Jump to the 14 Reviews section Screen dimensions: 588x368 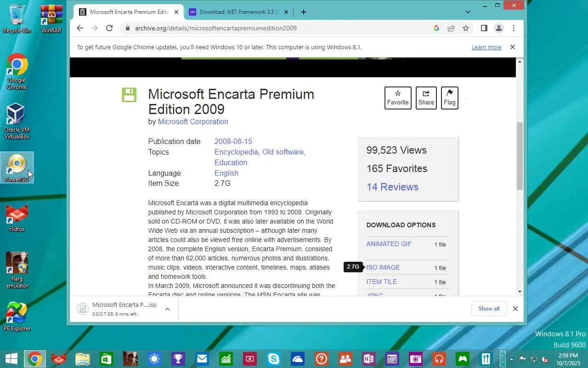pos(392,187)
